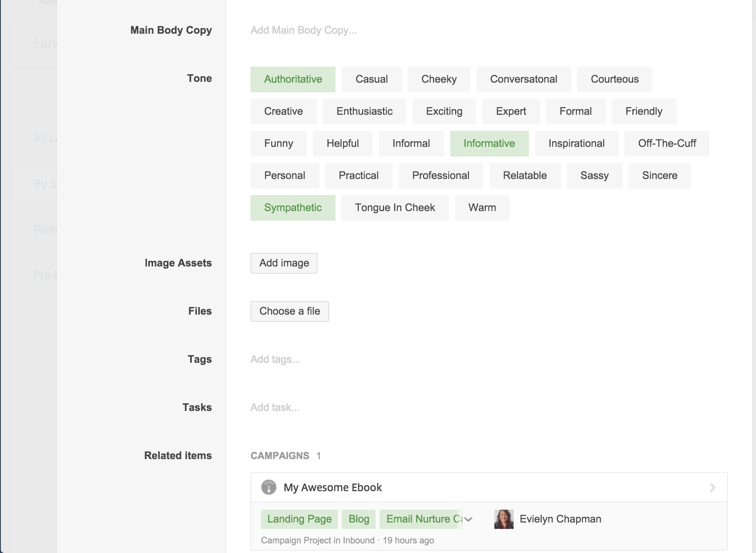Image resolution: width=756 pixels, height=553 pixels.
Task: Open the Landing Page tag
Action: pos(299,519)
